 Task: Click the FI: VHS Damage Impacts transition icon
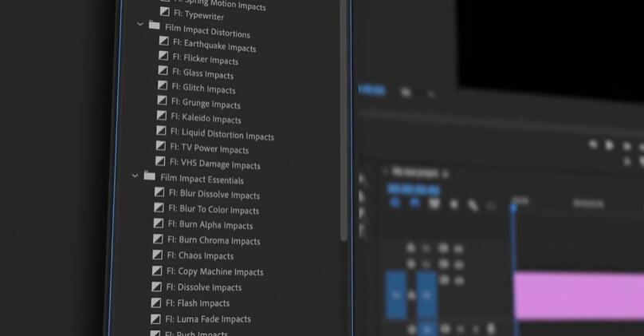pos(160,161)
